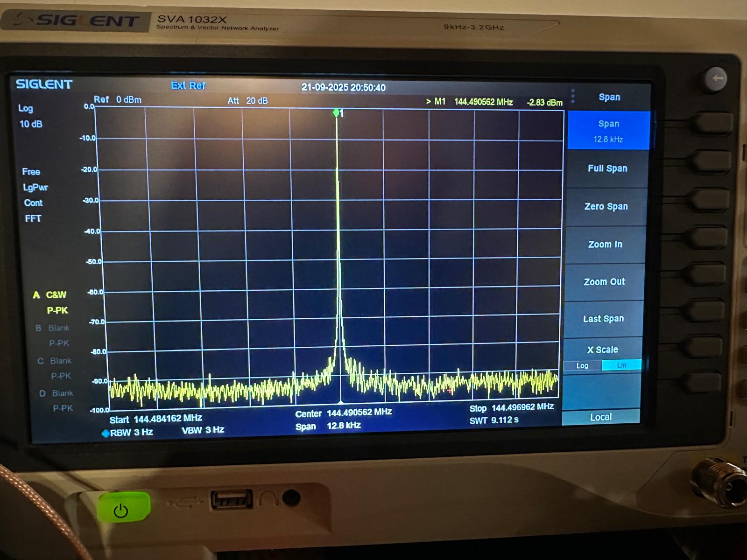Tap the Ext Ref indicator
This screenshot has width=747, height=560.
pyautogui.click(x=188, y=85)
